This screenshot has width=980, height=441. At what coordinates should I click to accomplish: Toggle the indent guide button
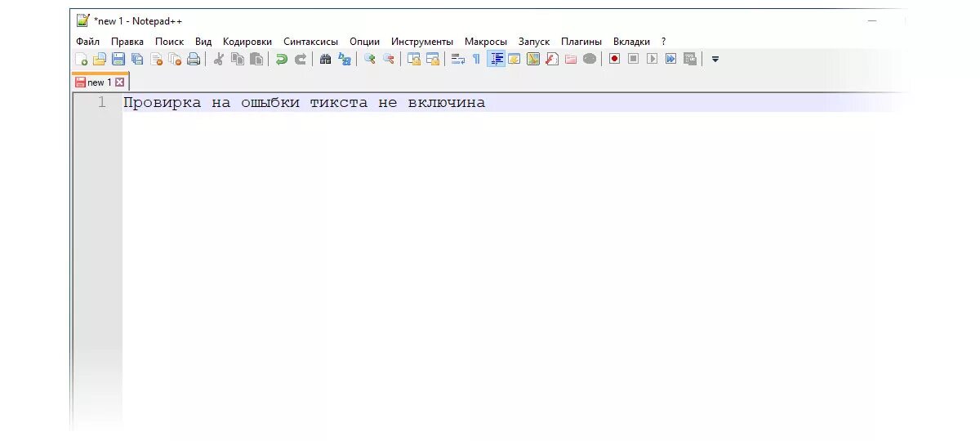[496, 59]
